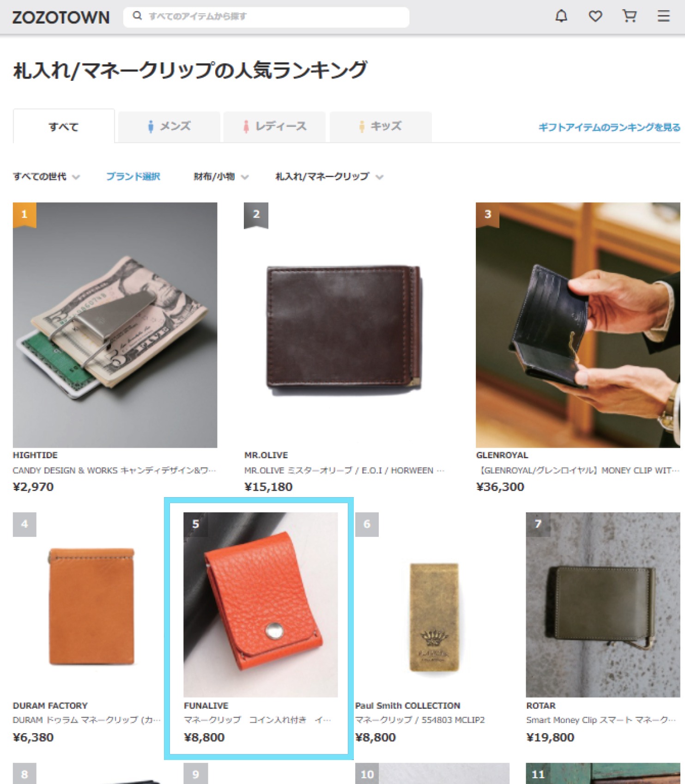Open the notifications bell icon
The height and width of the screenshot is (784, 685).
click(561, 17)
